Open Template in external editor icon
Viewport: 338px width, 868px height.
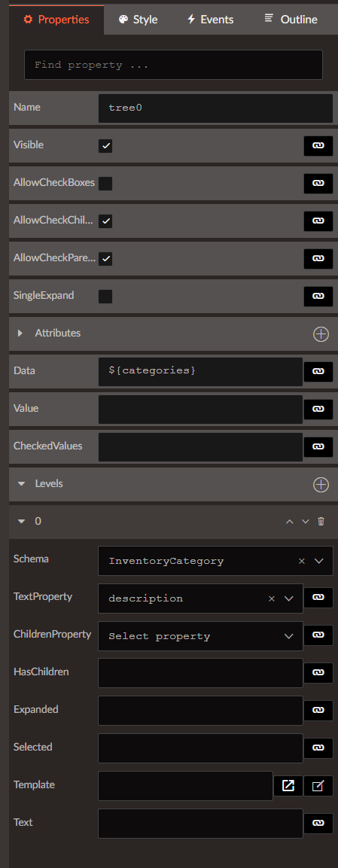pos(288,785)
